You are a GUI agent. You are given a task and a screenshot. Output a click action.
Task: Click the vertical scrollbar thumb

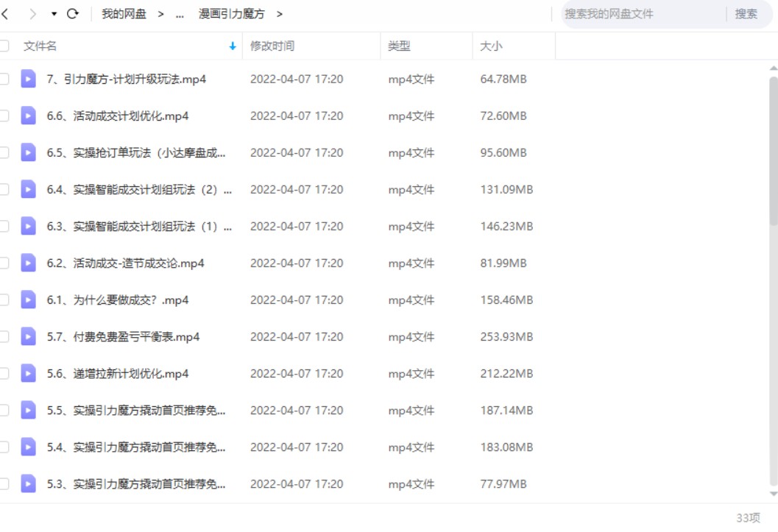[774, 152]
